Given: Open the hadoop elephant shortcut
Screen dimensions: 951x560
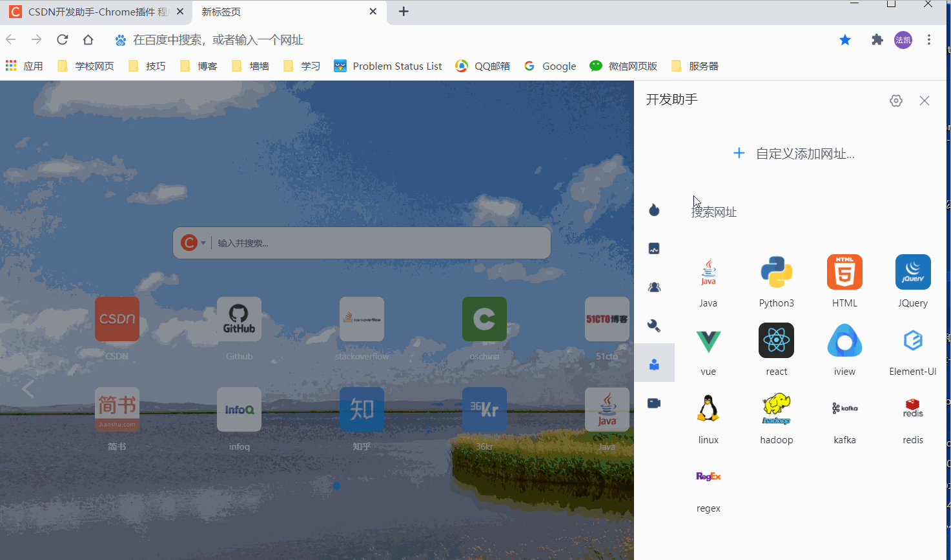Looking at the screenshot, I should [777, 409].
